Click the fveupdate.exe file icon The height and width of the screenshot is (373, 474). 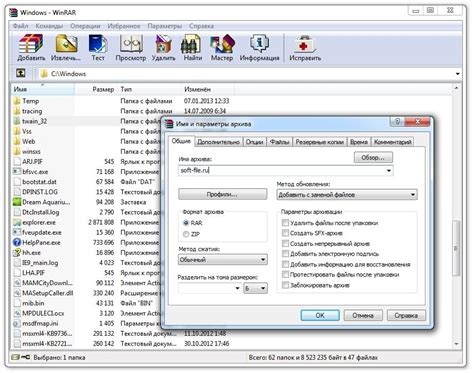[x=17, y=232]
